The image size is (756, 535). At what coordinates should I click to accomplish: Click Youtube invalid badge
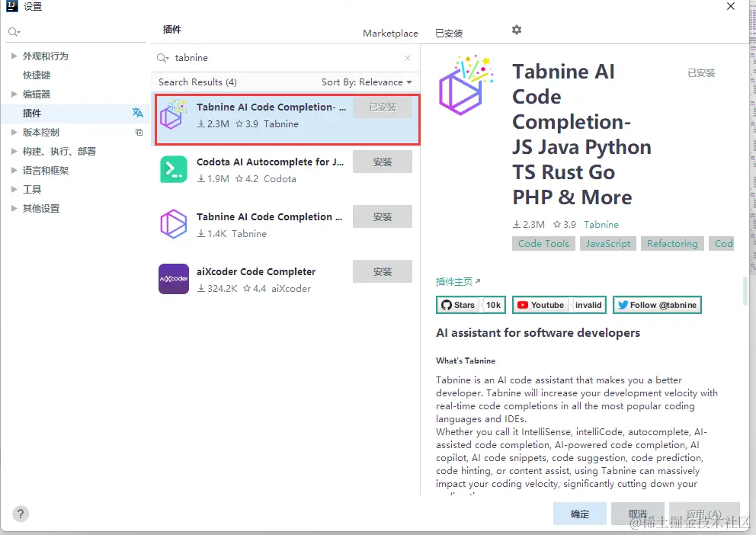[x=559, y=305]
